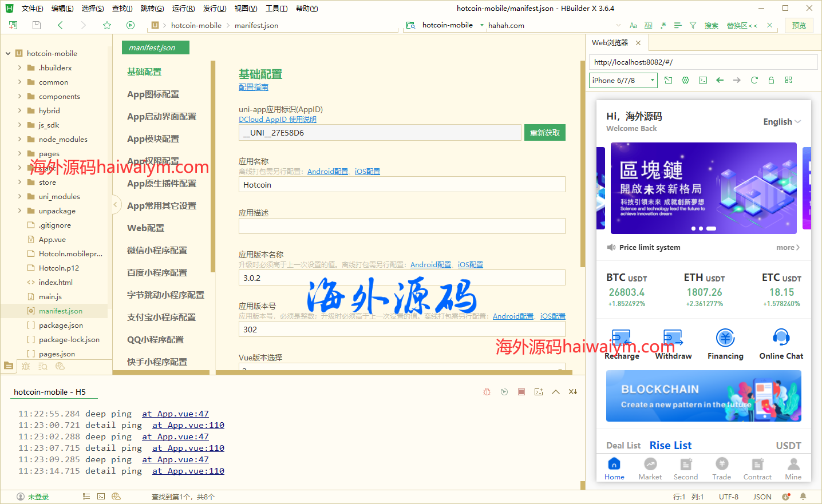Screen dimensions: 822x504
Task: Click the bookmark star icon
Action: 107,25
